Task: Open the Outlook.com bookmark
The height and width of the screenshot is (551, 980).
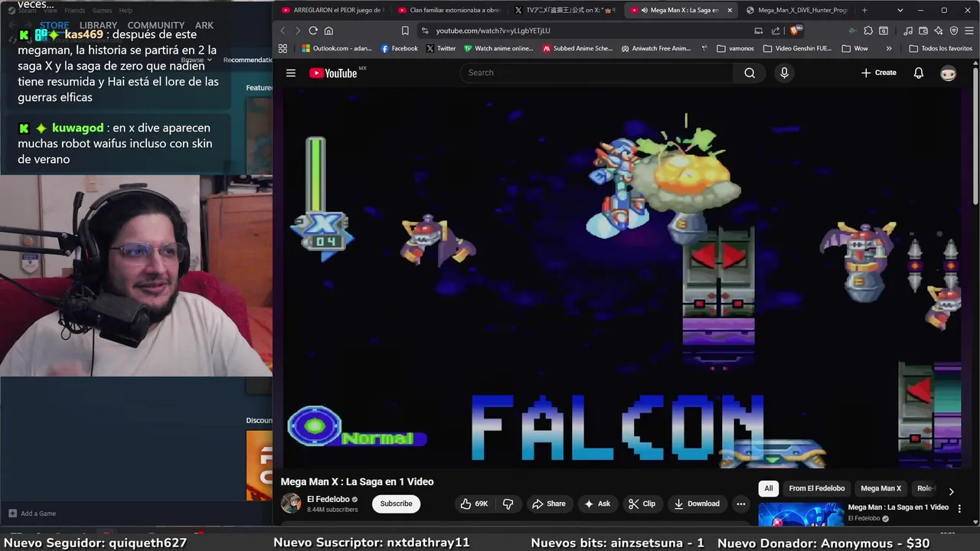Action: 337,48
